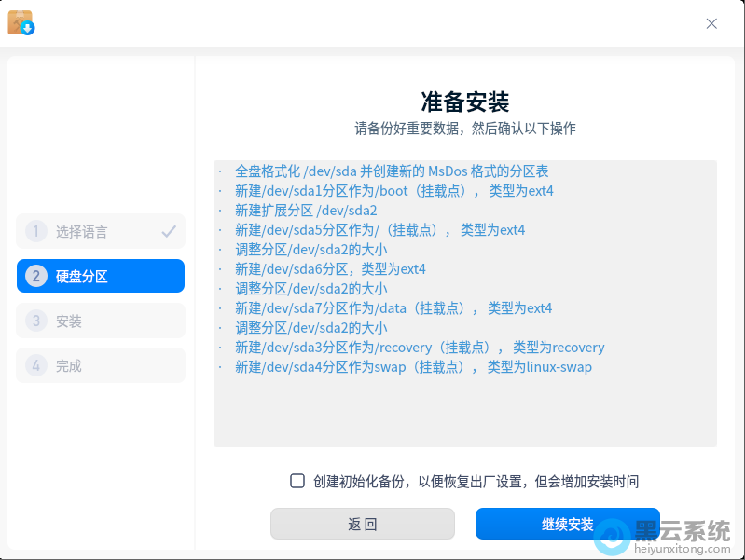The height and width of the screenshot is (560, 745).
Task: Enable 创建初始化备份 checkbox
Action: point(297,481)
